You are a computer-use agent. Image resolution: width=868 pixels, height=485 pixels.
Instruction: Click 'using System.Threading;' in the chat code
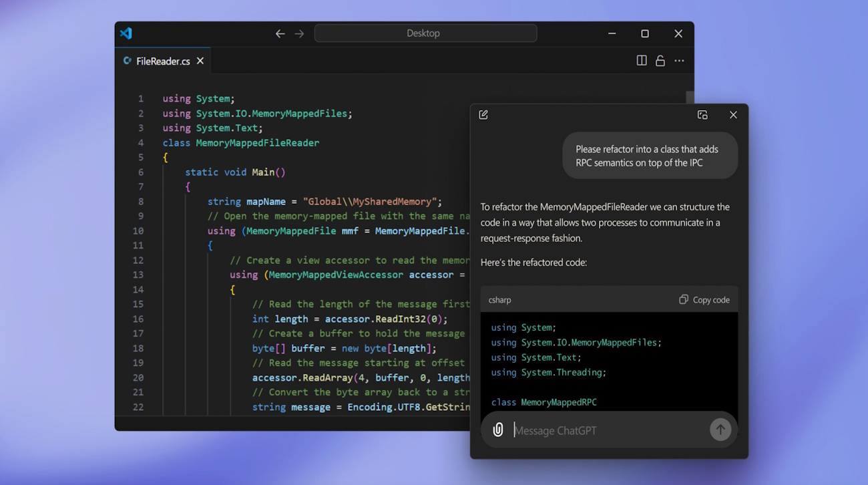549,372
